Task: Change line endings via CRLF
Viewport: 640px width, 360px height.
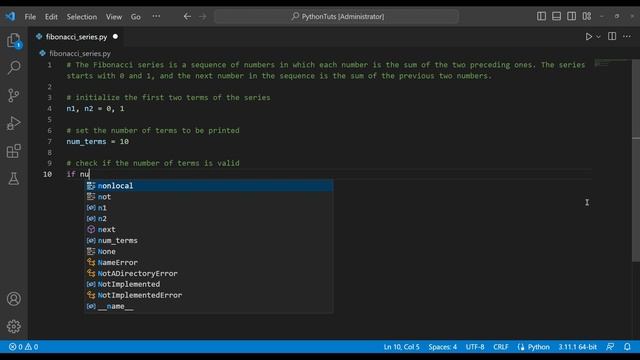Action: coord(500,347)
